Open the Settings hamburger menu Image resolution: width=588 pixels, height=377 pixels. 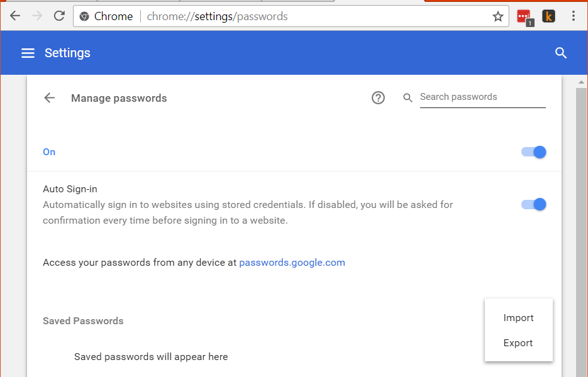point(28,53)
